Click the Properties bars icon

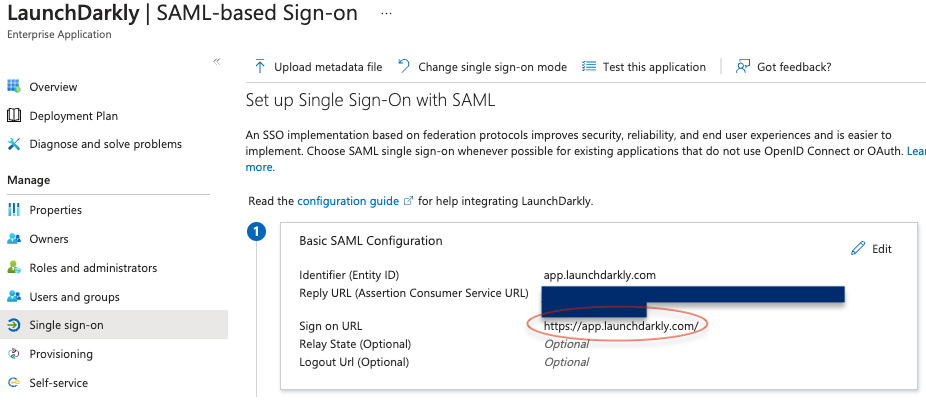pyautogui.click(x=14, y=210)
